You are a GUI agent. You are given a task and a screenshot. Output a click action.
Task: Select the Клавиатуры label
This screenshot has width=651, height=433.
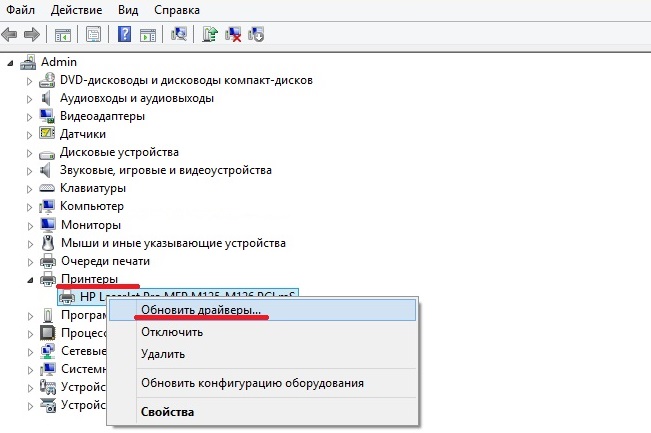pos(93,188)
